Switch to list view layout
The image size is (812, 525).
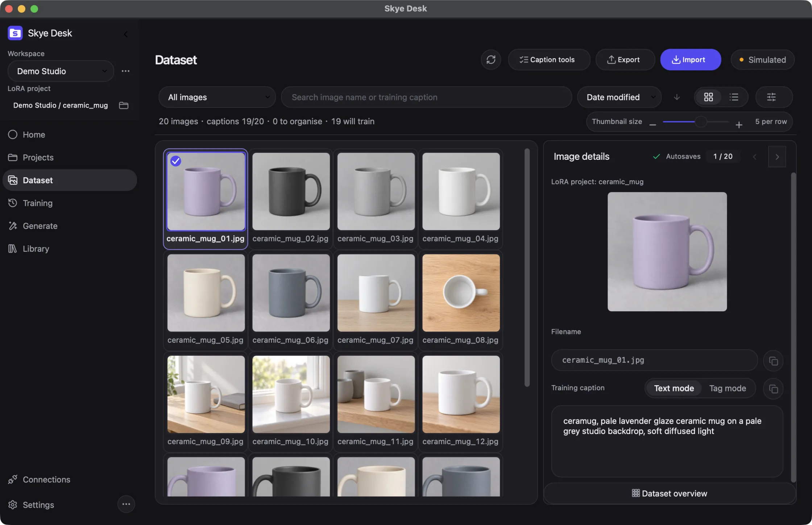coord(734,97)
